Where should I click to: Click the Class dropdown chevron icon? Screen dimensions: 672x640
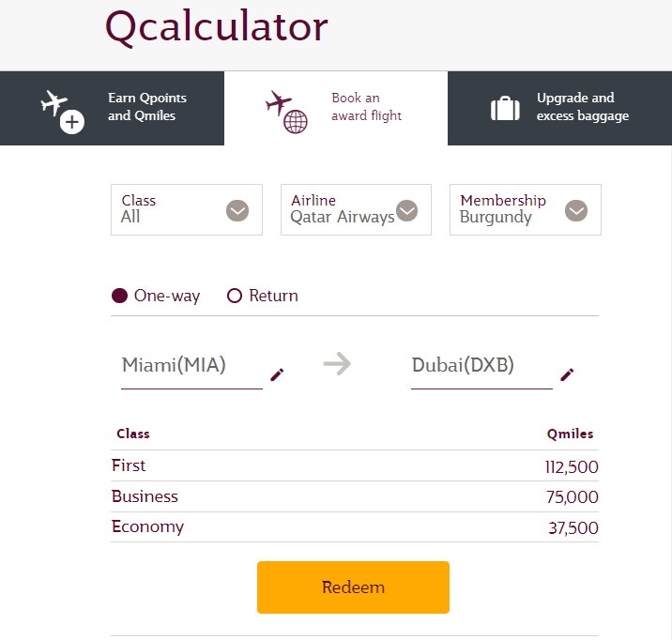(237, 211)
